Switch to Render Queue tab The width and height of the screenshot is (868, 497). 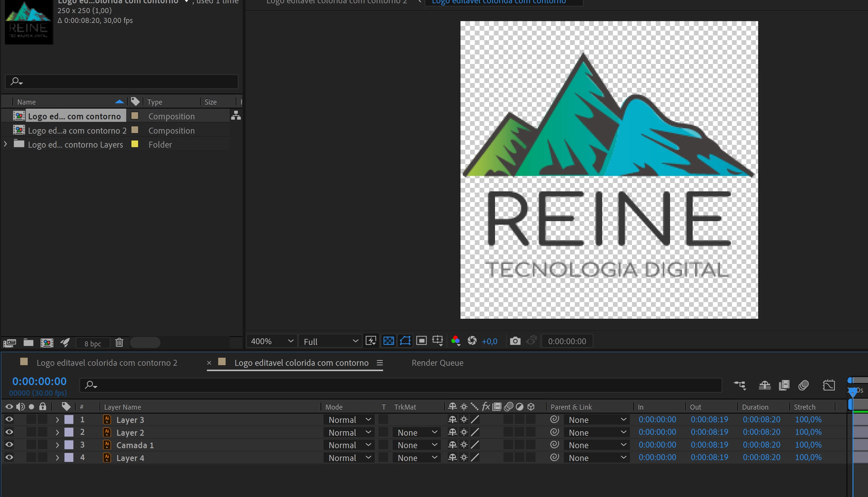tap(437, 363)
